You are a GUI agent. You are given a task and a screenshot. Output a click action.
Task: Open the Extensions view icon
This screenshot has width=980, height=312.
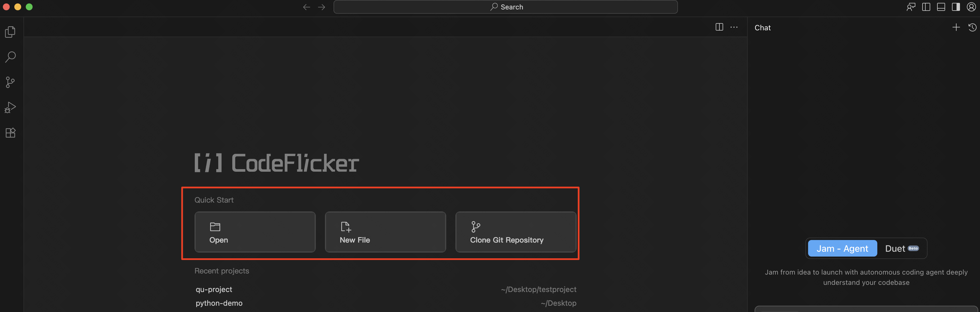tap(10, 133)
